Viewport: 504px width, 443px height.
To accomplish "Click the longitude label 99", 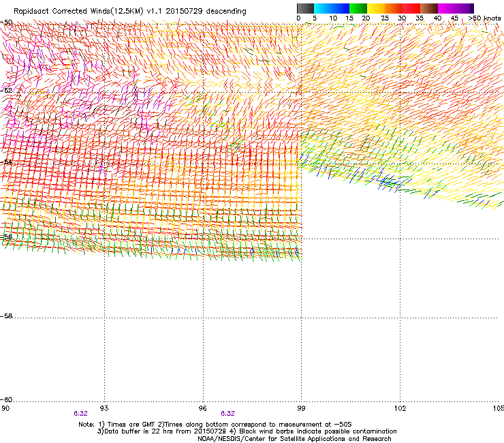I will pyautogui.click(x=301, y=408).
